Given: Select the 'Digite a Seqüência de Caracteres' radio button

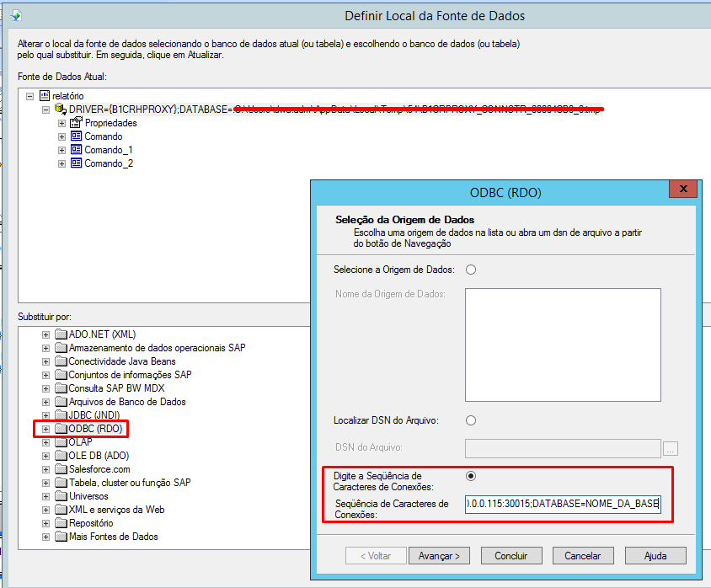Looking at the screenshot, I should point(471,476).
